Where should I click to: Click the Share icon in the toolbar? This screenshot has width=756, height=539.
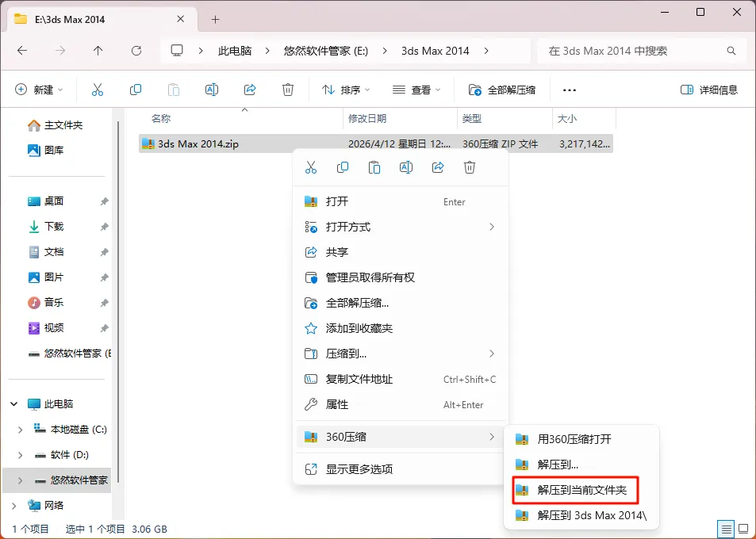click(250, 90)
